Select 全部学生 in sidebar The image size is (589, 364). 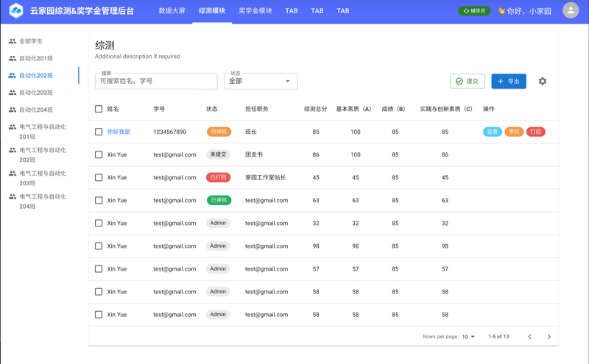31,41
